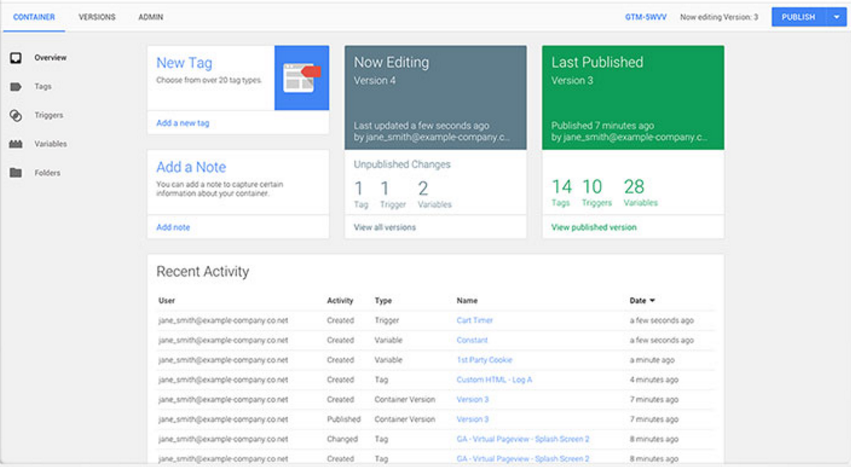Click View all versions link
This screenshot has height=467, width=851.
385,228
